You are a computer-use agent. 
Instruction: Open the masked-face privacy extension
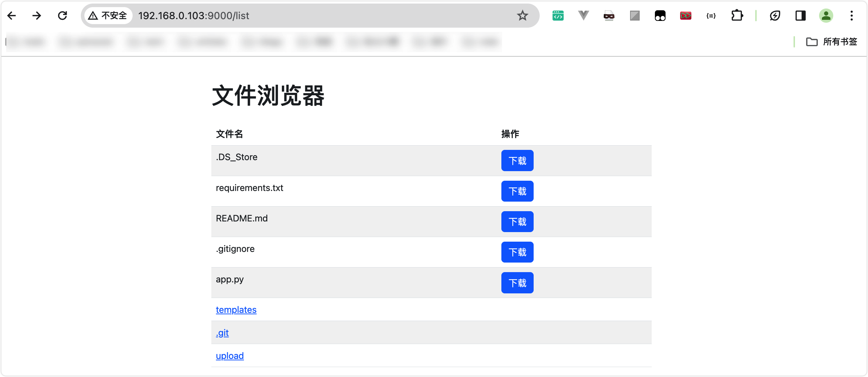pos(609,16)
